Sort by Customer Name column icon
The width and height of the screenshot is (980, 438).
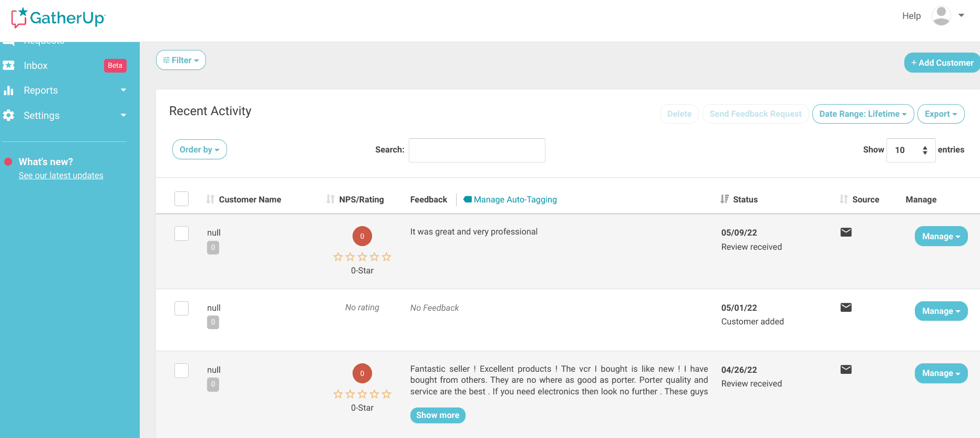[x=210, y=199]
